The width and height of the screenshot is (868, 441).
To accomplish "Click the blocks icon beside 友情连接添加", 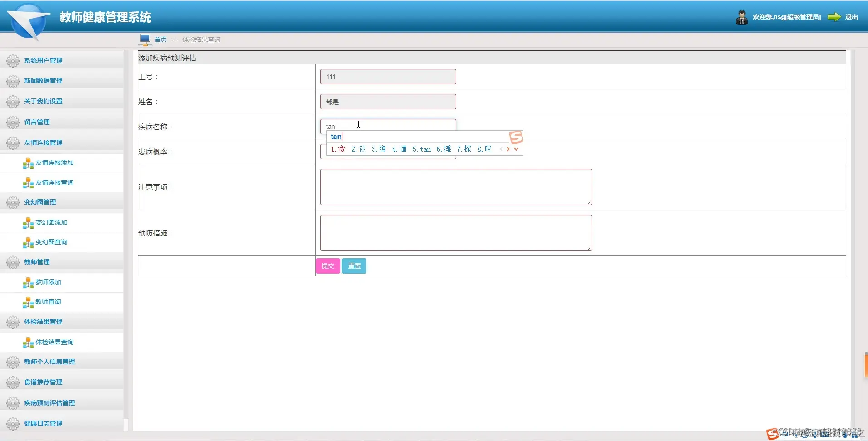I will click(28, 163).
